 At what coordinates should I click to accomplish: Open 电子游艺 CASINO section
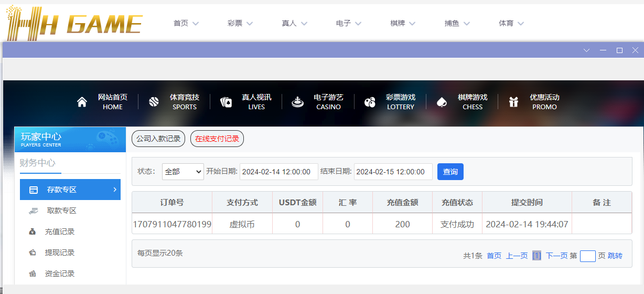tap(328, 102)
